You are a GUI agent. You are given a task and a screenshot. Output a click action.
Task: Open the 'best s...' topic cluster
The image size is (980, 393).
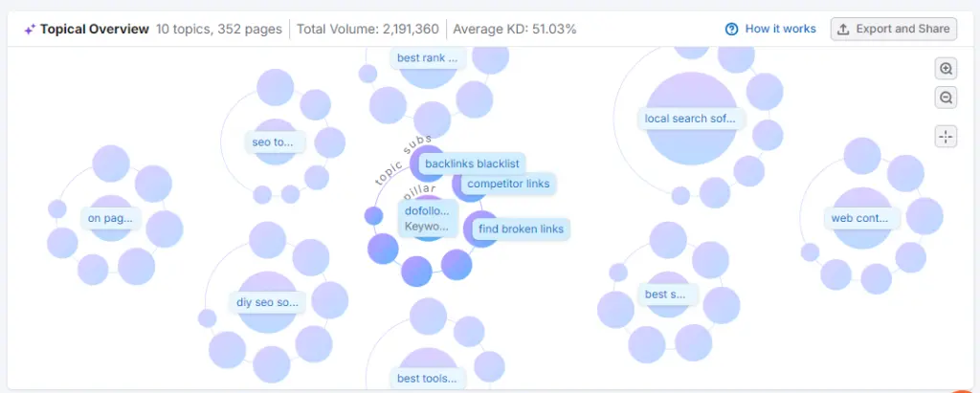pyautogui.click(x=666, y=295)
